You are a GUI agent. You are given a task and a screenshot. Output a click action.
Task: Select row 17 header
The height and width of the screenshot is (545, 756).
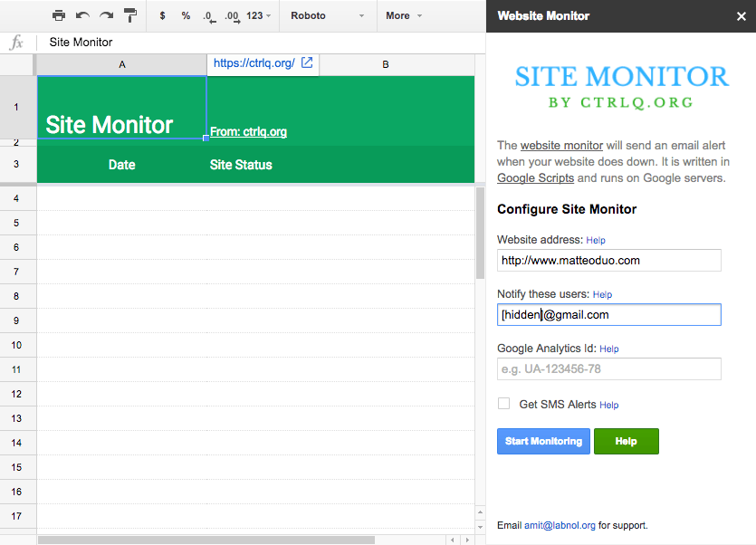click(x=16, y=516)
